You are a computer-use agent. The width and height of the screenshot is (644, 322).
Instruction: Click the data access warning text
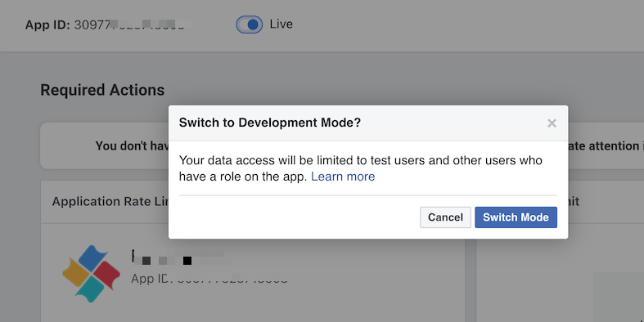click(361, 168)
